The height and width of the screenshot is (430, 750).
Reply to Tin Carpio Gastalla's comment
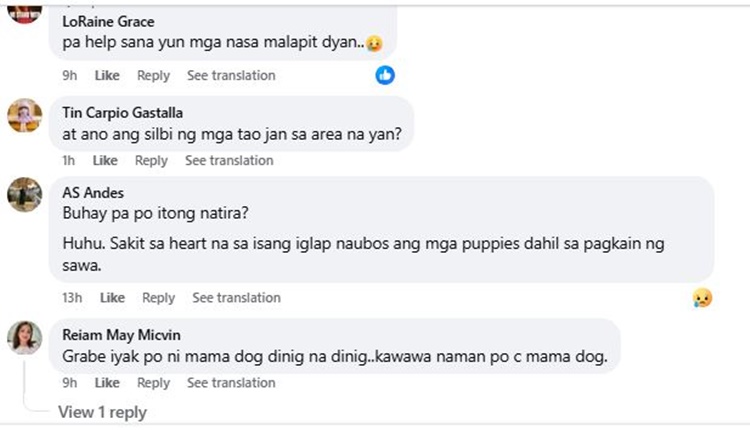[x=151, y=160]
